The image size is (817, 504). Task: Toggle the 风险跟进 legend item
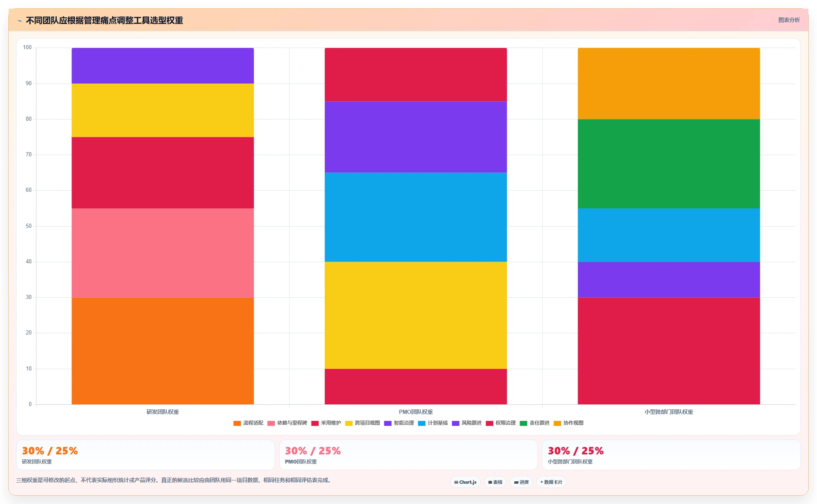[x=467, y=423]
